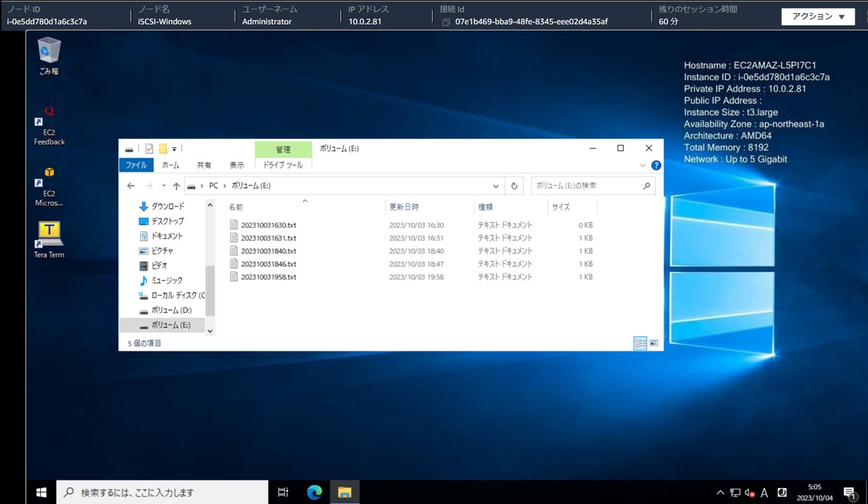This screenshot has height=504, width=868.
Task: Click the Help question mark button
Action: [655, 165]
